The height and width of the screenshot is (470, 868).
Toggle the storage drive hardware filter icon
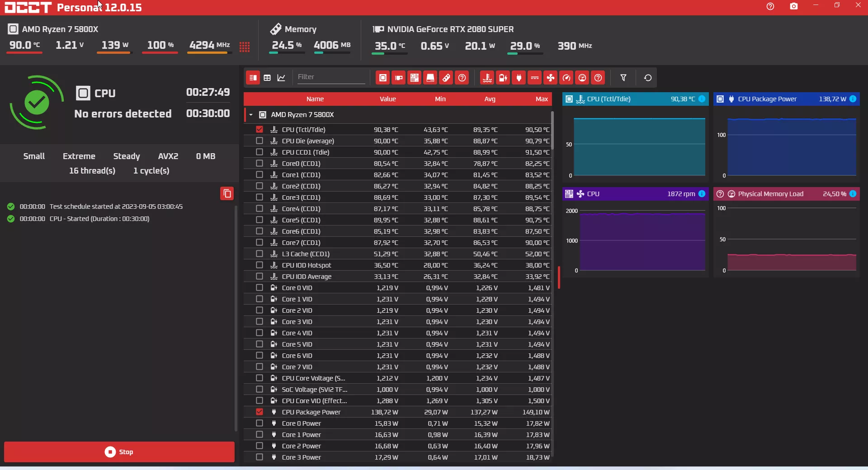click(430, 78)
